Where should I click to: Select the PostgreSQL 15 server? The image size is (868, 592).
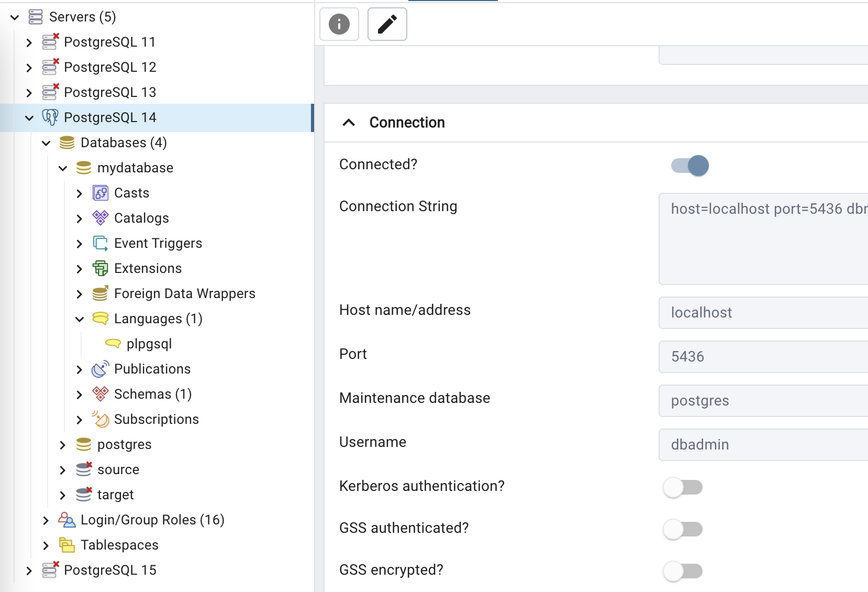coord(110,570)
